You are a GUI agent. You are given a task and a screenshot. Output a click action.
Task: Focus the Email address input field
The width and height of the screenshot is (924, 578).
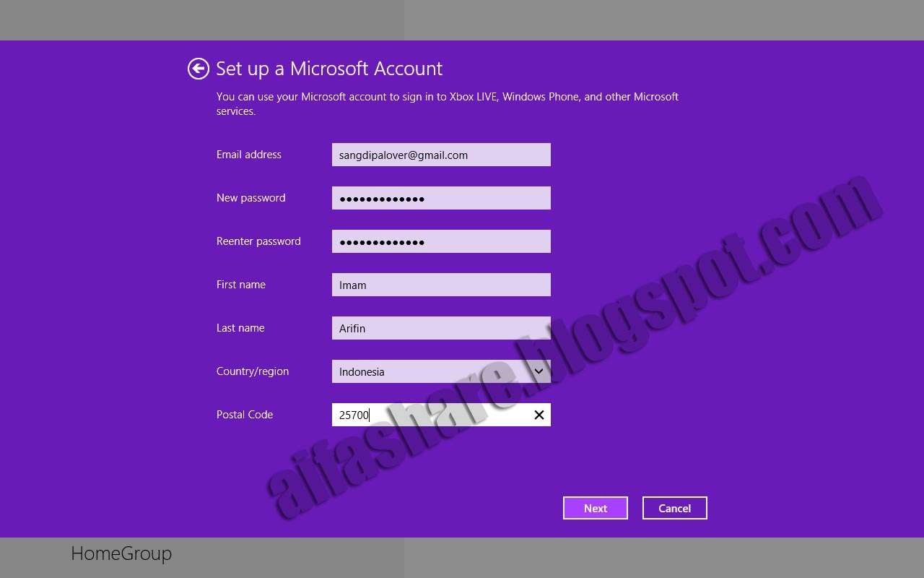click(441, 155)
